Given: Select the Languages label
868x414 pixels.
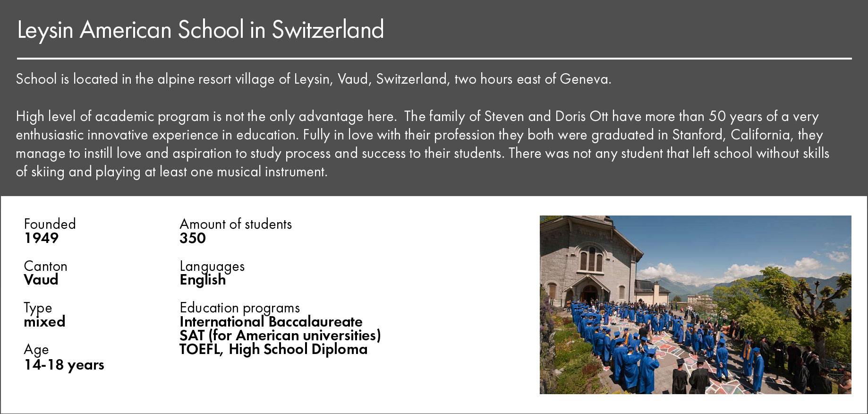Looking at the screenshot, I should coord(212,267).
